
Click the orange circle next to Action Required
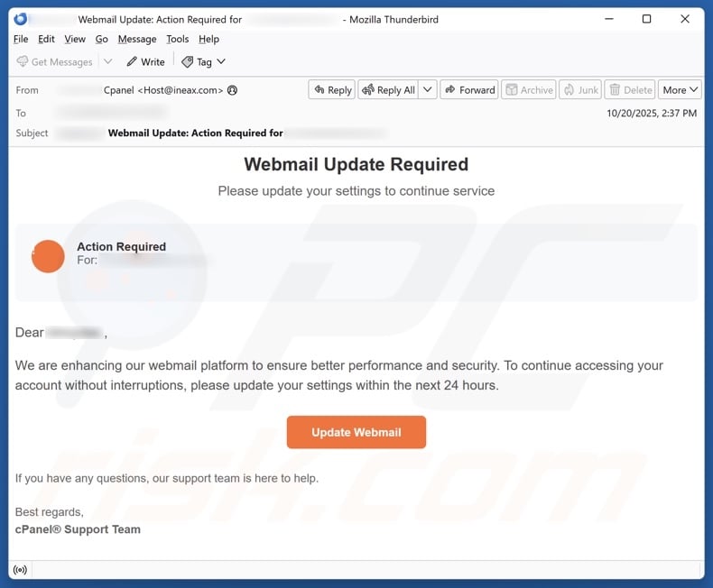[x=48, y=256]
